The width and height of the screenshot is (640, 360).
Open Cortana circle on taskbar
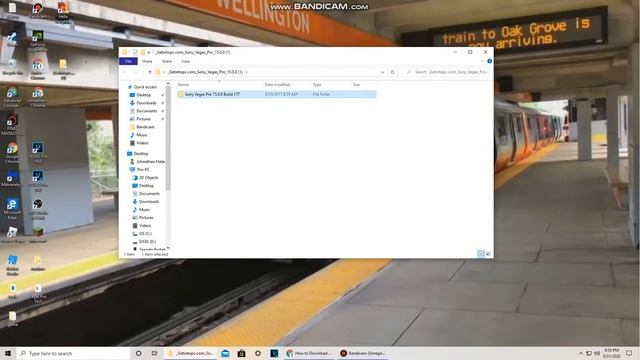pos(138,353)
